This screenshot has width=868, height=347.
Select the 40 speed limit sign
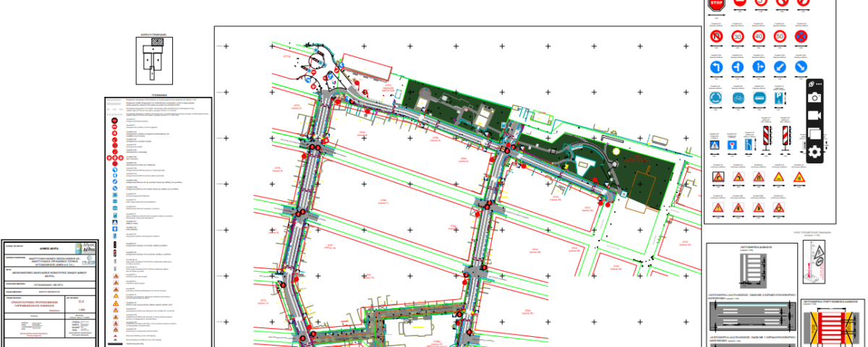759,36
